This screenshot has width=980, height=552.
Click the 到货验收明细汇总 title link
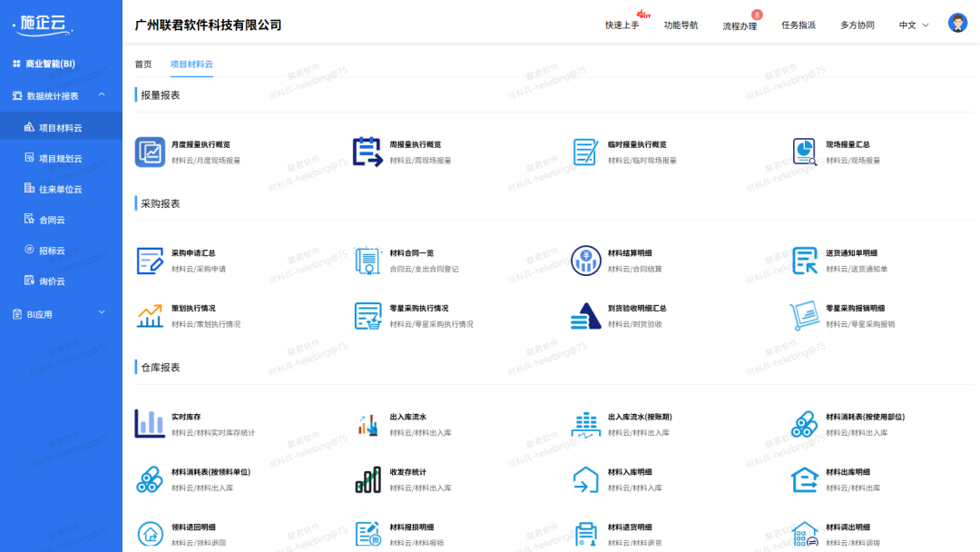point(637,308)
